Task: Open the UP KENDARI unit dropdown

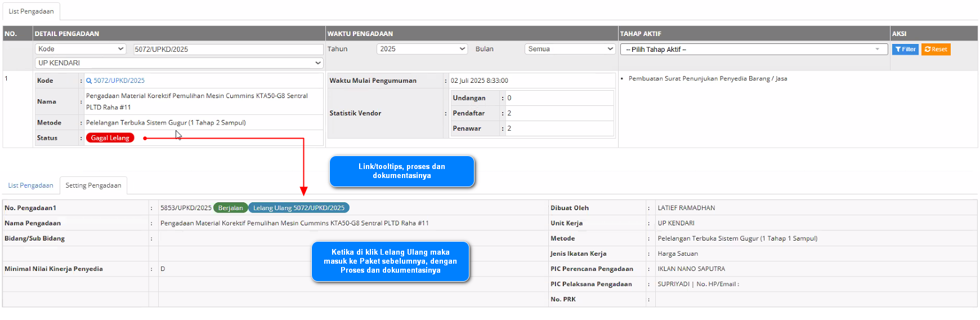Action: [x=179, y=63]
